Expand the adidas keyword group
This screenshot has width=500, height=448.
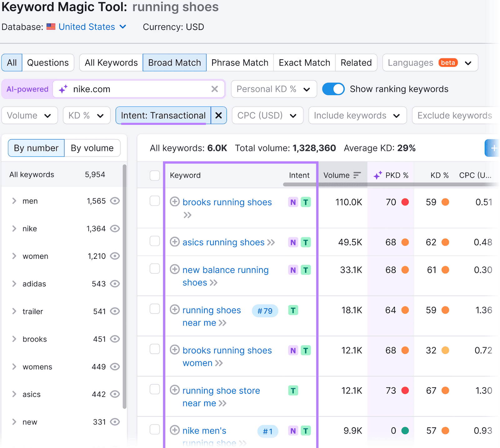pos(14,284)
